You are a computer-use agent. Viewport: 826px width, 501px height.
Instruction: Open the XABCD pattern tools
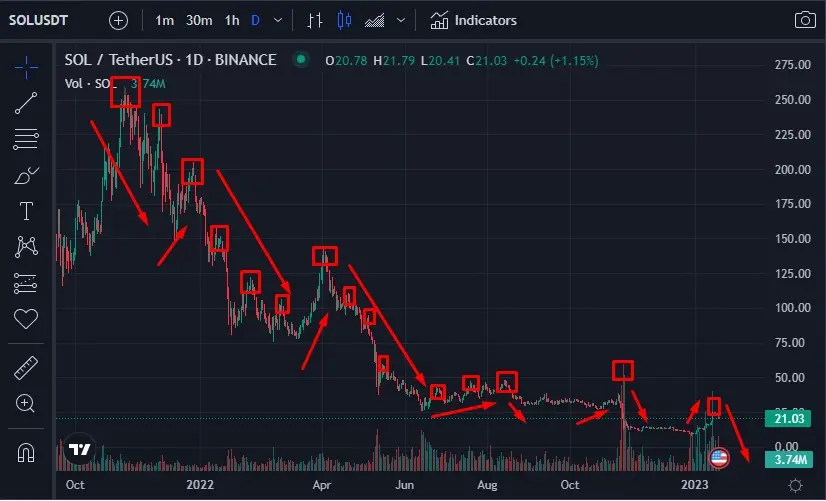pyautogui.click(x=26, y=247)
